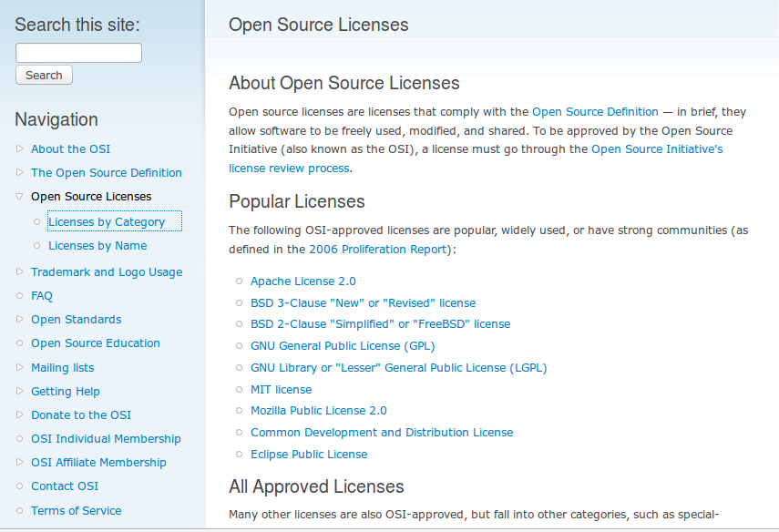Screen dimensions: 779x532
Task: Open the Contact OSI link
Action: click(65, 486)
